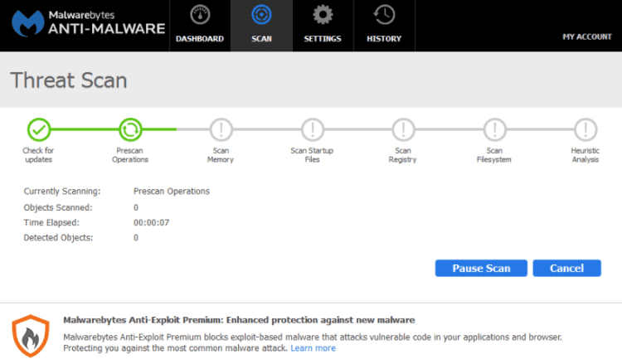This screenshot has height=364, width=622.
Task: Click the 'Detected Objects:' label
Action: click(58, 238)
